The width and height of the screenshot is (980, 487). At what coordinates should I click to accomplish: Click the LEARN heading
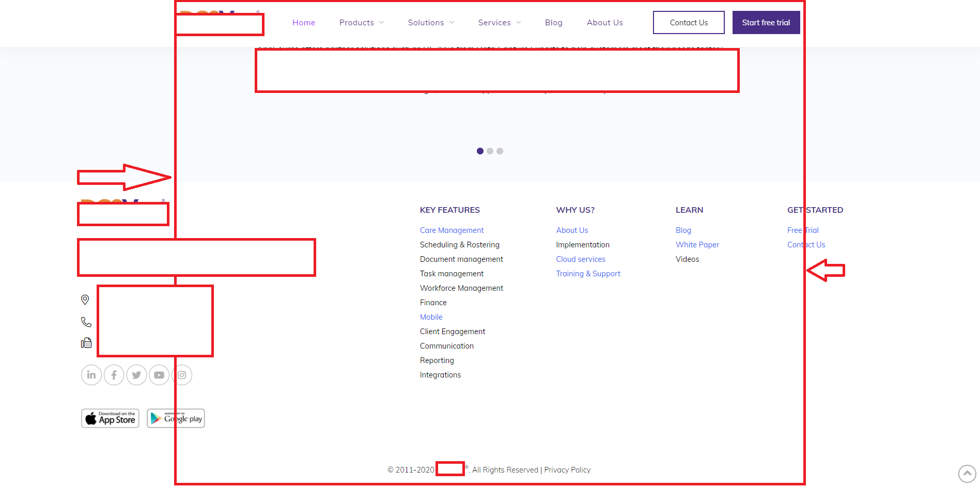click(x=689, y=210)
